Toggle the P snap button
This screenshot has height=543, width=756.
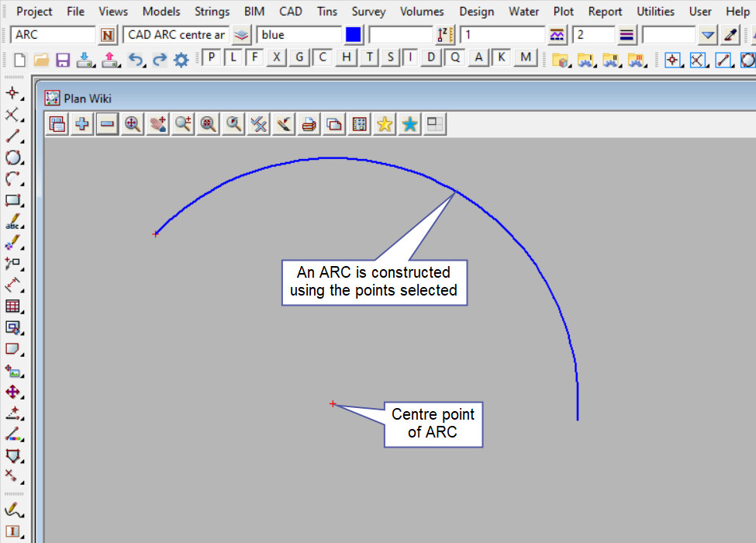click(212, 58)
